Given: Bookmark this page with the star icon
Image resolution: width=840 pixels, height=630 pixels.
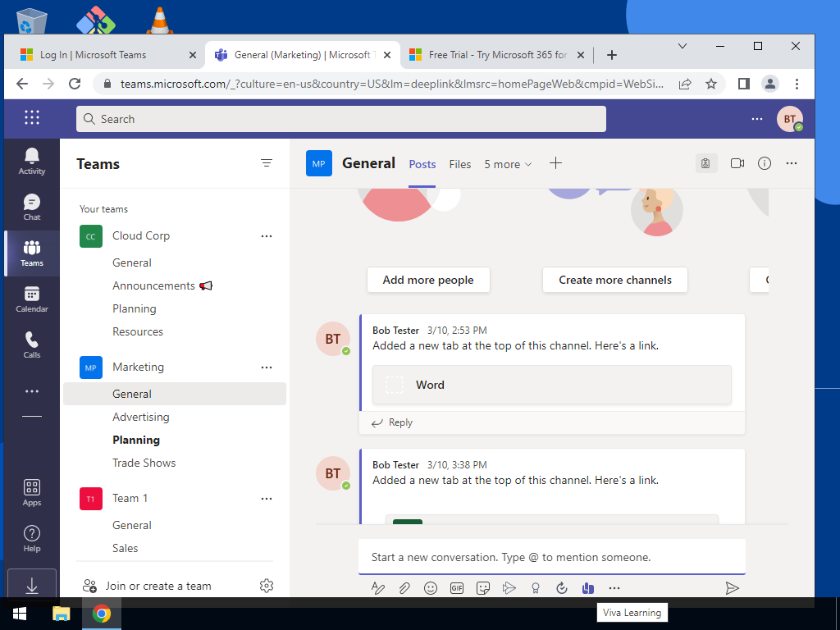Looking at the screenshot, I should coord(711,84).
